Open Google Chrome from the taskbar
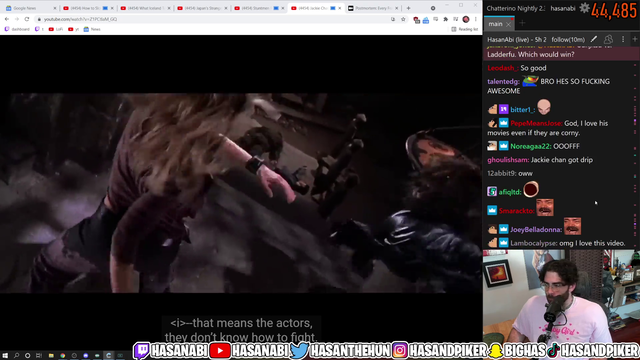The width and height of the screenshot is (640, 360). (62, 356)
